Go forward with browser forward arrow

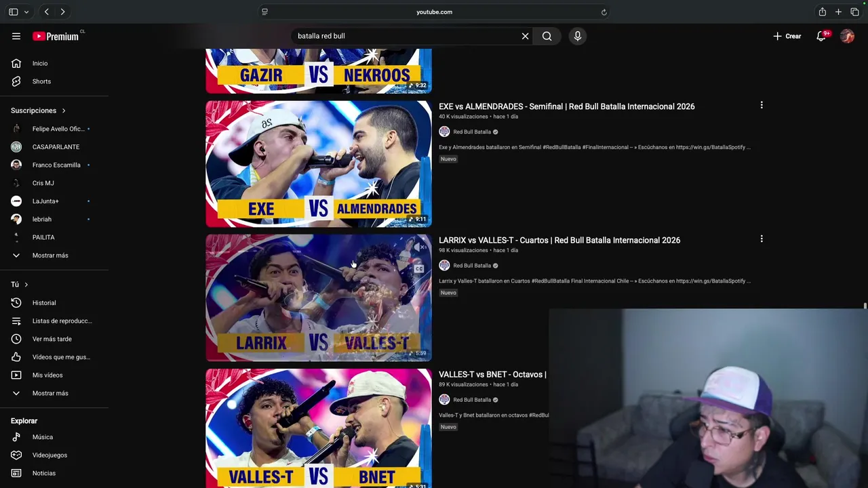pos(62,12)
